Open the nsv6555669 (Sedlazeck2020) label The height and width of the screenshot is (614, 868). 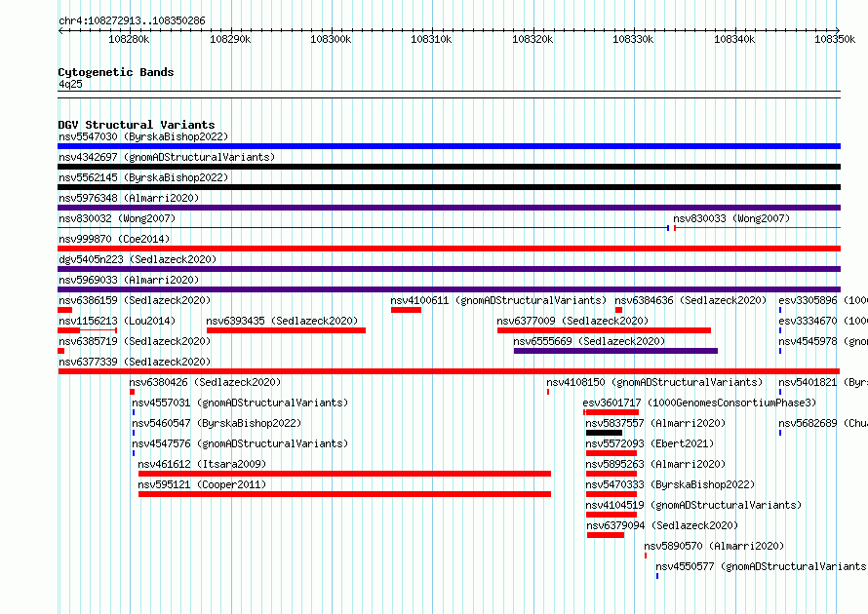tap(589, 341)
